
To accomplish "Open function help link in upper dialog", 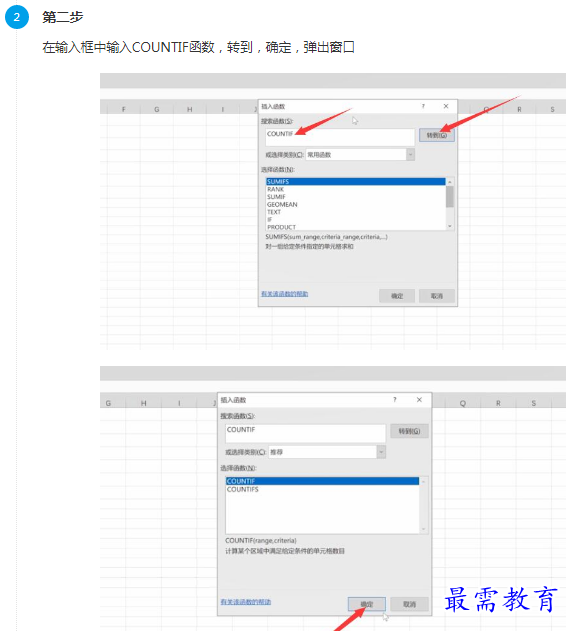I will tap(285, 294).
